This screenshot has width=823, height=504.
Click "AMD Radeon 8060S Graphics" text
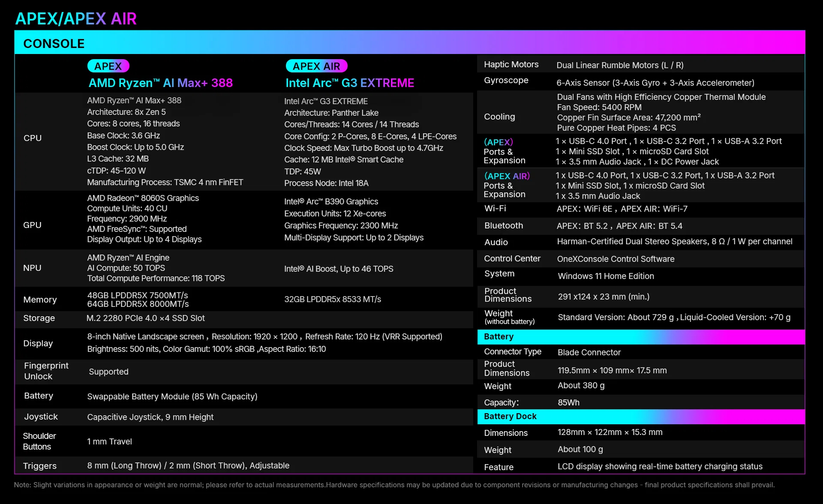pyautogui.click(x=143, y=198)
